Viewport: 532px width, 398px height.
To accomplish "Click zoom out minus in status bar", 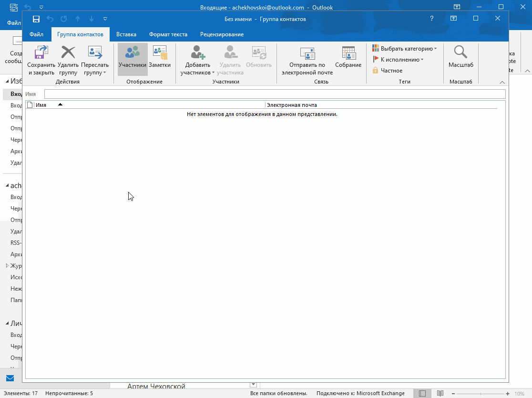I will [x=453, y=394].
